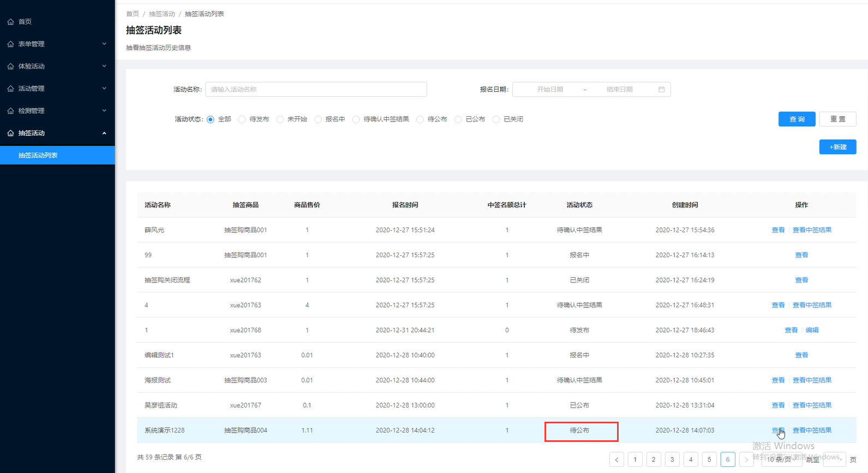Select the 全部 status radio button
Viewport: 868px width, 473px height.
tap(211, 119)
